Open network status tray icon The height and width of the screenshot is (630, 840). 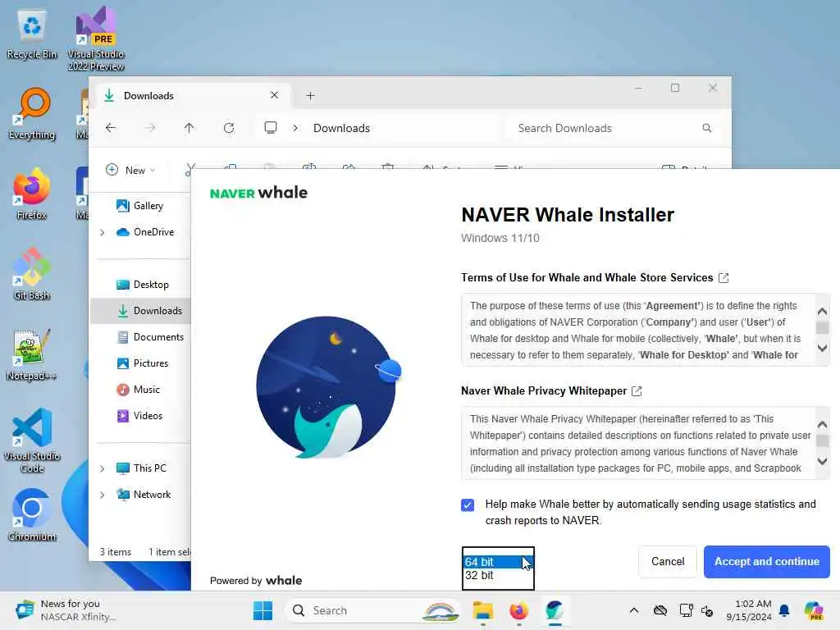coord(687,610)
